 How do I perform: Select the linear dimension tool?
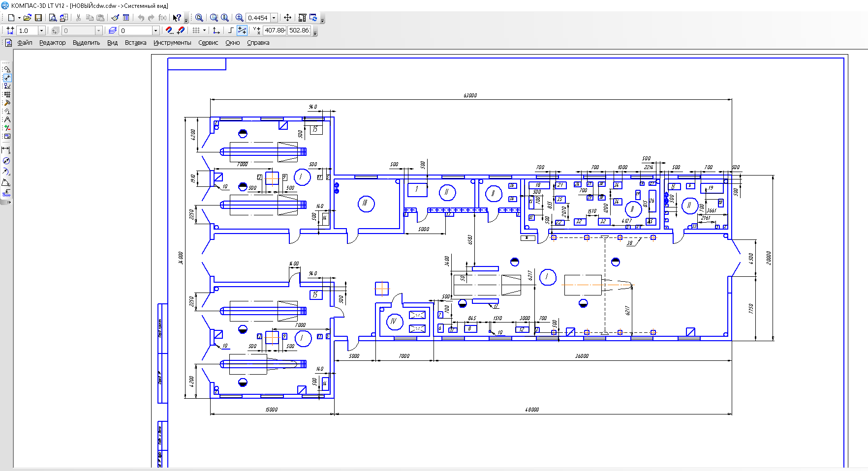coord(6,150)
